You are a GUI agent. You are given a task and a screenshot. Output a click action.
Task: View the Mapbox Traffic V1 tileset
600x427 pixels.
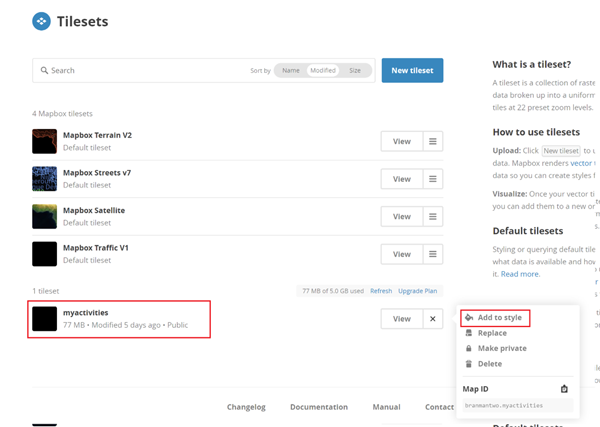402,254
